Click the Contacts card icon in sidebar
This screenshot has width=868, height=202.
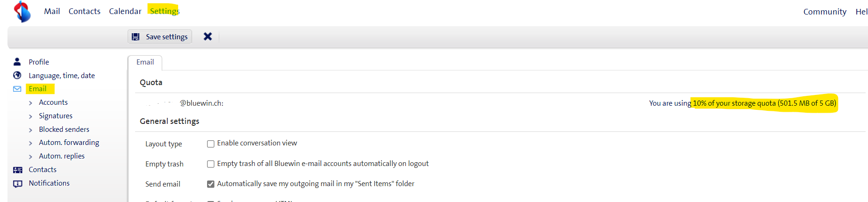[x=18, y=170]
